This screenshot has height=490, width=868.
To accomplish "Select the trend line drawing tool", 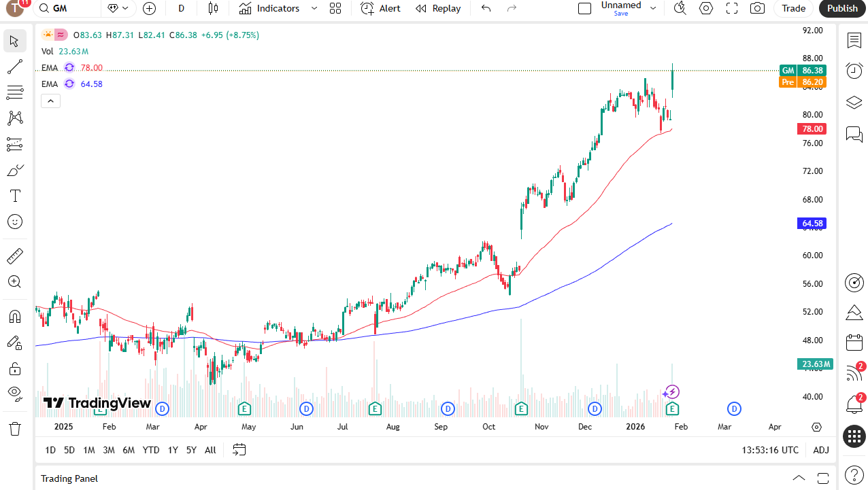I will 15,67.
